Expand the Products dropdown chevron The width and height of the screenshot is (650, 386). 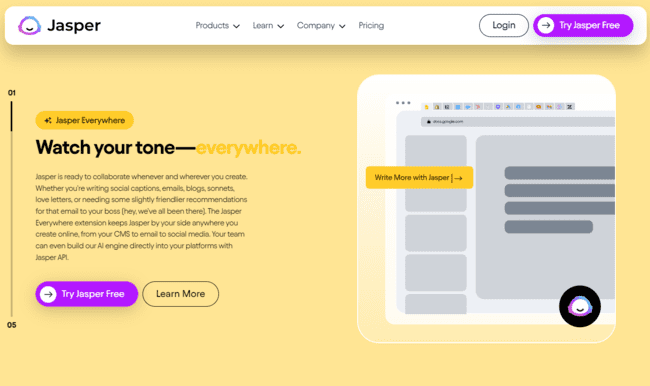[x=236, y=26]
